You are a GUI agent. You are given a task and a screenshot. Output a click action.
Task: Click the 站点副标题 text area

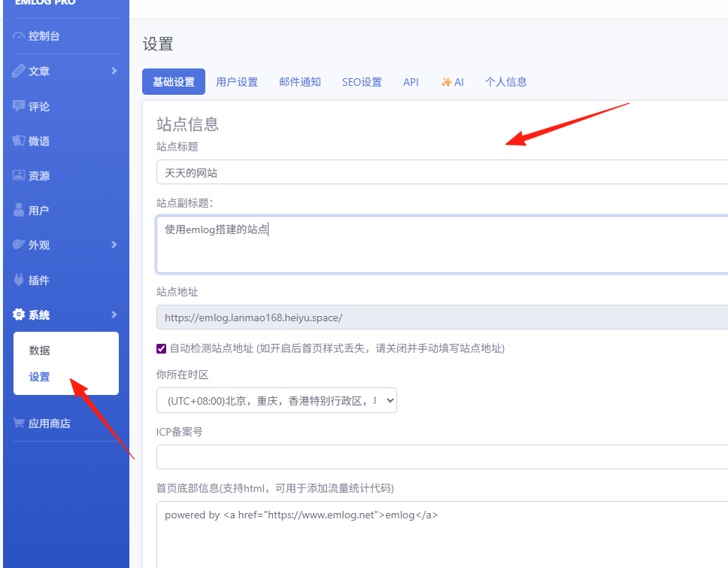click(442, 244)
